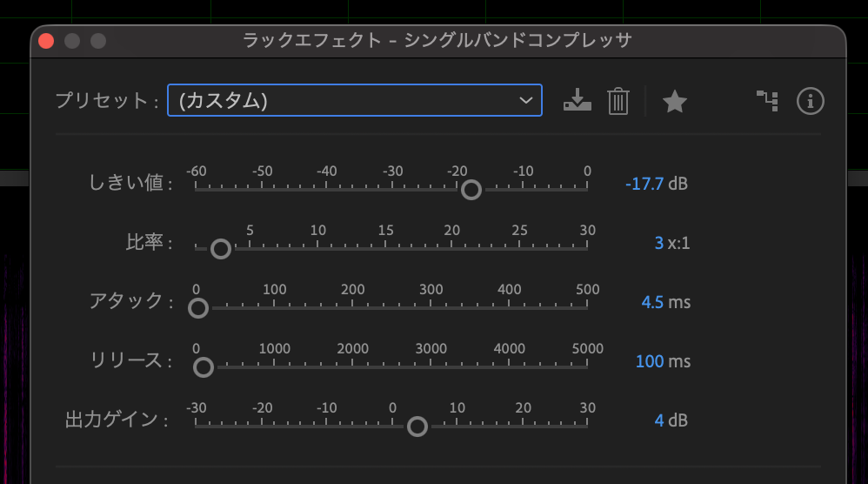Click the 3 x:1 ratio value

658,243
